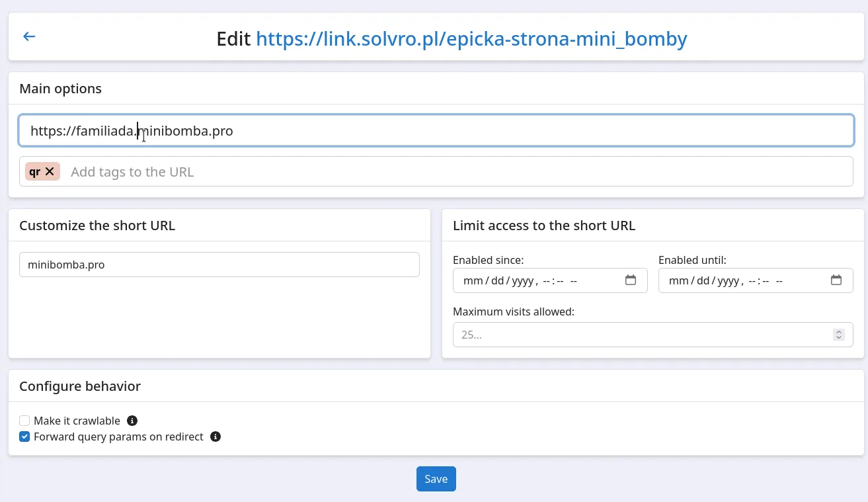
Task: Click the back arrow icon
Action: pyautogui.click(x=29, y=36)
